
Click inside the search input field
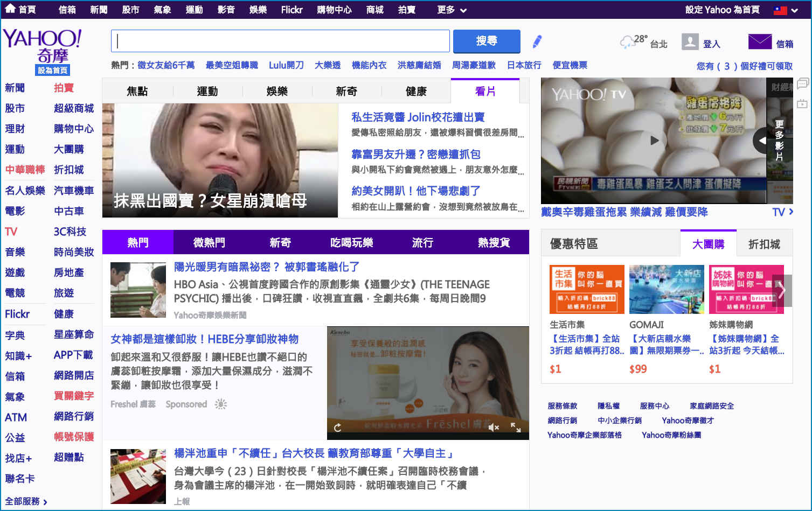[280, 41]
